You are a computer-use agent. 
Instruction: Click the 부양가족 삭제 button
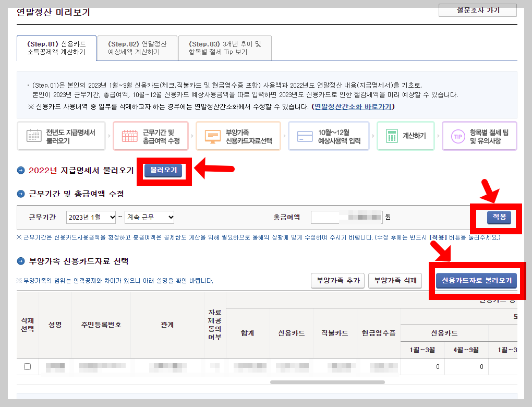(395, 281)
